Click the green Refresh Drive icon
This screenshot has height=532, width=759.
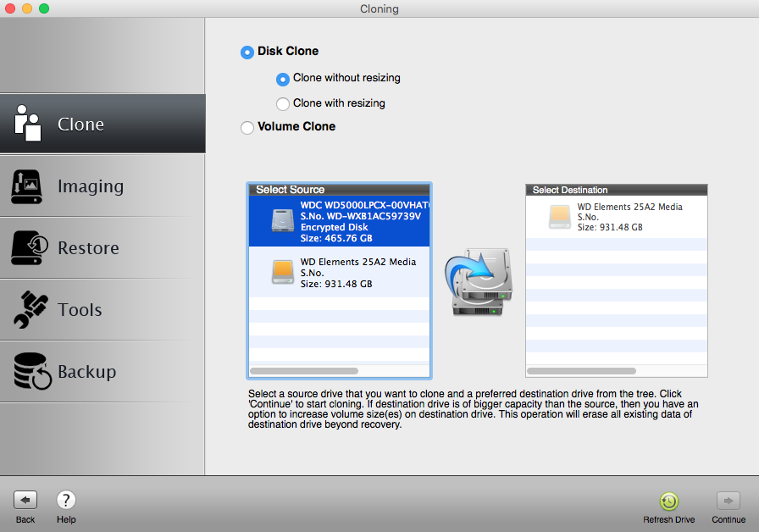[669, 501]
